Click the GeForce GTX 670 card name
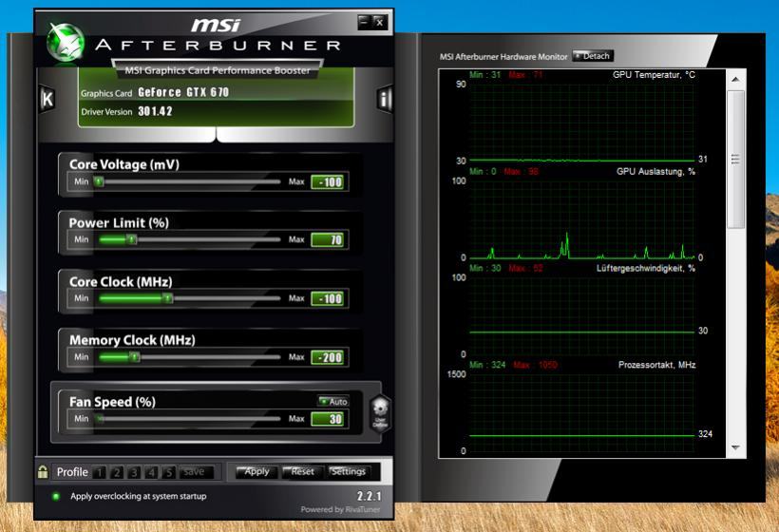 pos(183,92)
